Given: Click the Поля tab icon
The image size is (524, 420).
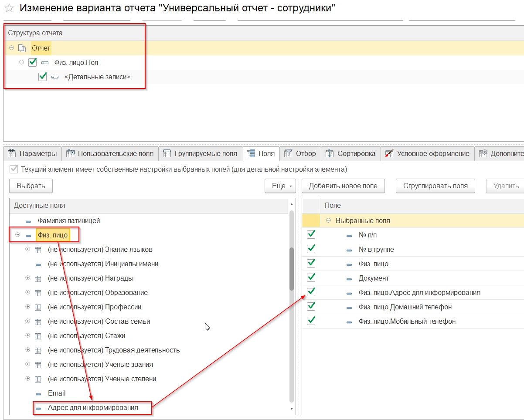Looking at the screenshot, I should [251, 153].
